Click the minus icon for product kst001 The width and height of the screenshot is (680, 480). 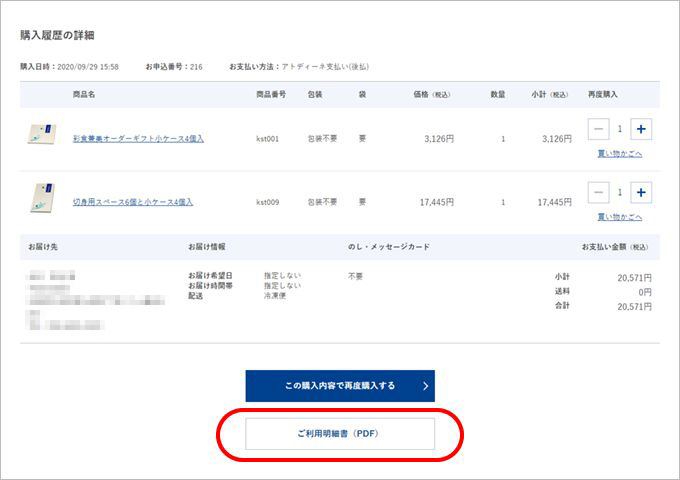click(x=597, y=129)
